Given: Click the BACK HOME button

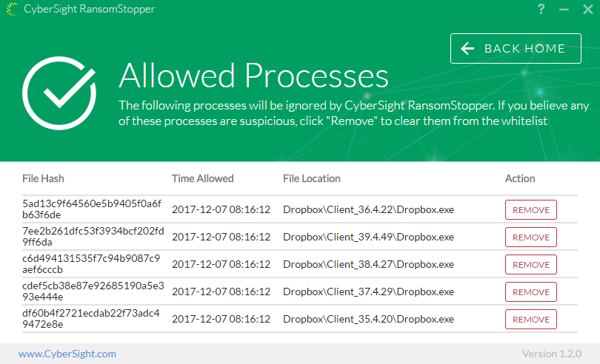Looking at the screenshot, I should click(x=516, y=49).
